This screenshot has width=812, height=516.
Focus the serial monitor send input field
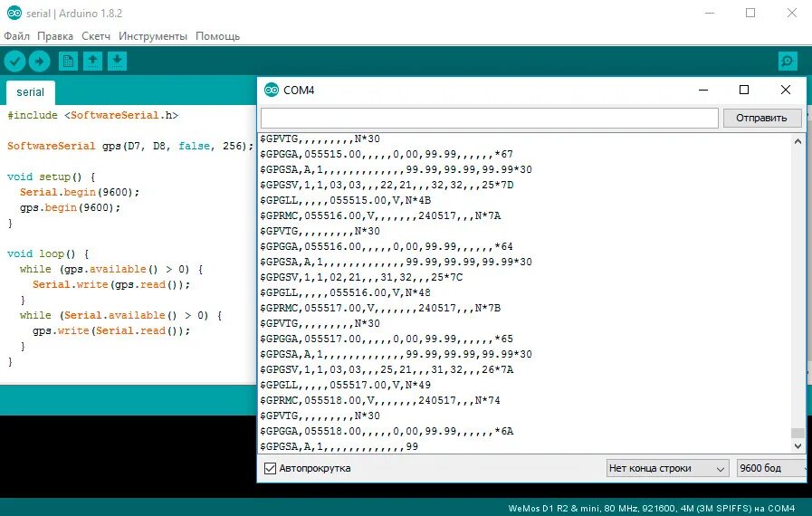(490, 118)
